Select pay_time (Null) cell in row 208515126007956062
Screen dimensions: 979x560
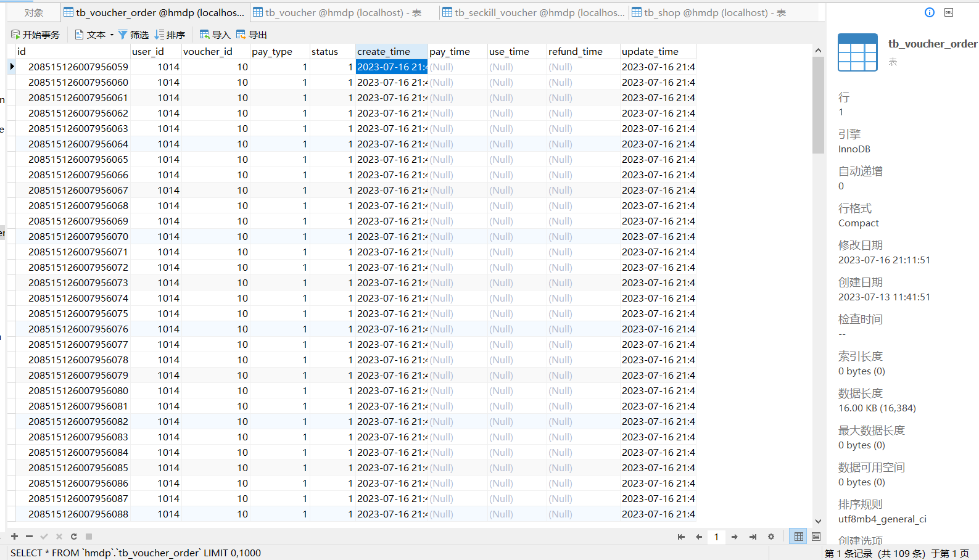tap(457, 113)
